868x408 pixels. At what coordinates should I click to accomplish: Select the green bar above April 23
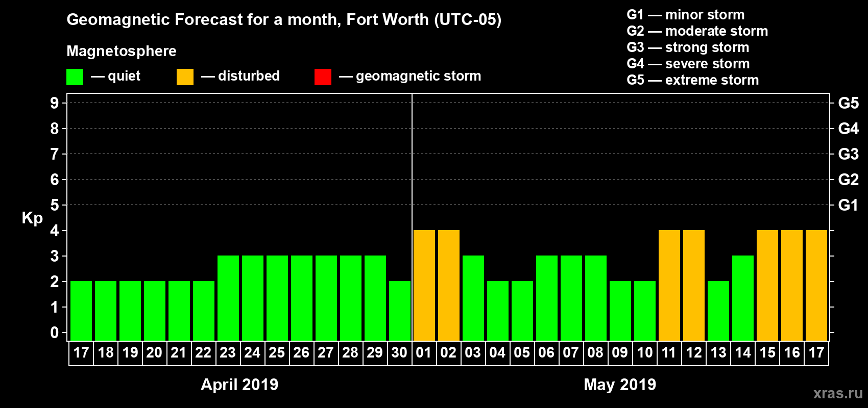coord(228,298)
